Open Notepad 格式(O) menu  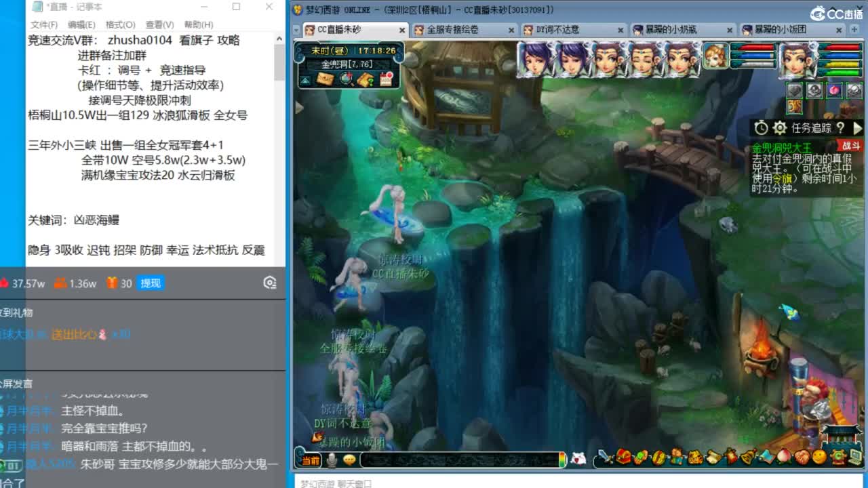pyautogui.click(x=120, y=24)
